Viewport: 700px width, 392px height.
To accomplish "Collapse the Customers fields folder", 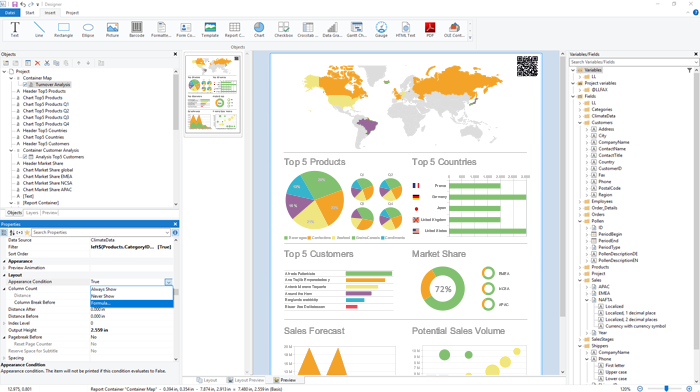I will point(580,122).
